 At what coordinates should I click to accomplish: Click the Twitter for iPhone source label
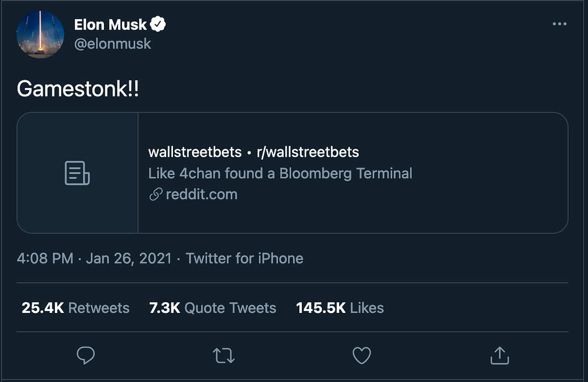pos(245,258)
